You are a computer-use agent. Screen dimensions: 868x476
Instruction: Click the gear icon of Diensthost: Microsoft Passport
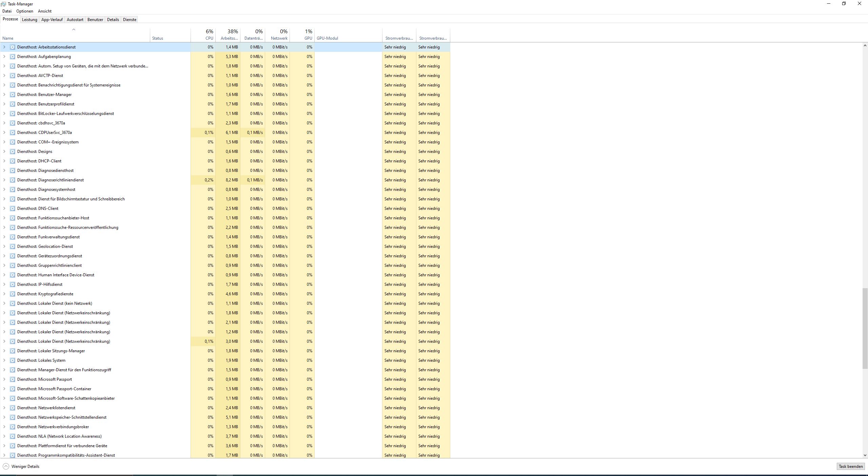13,379
